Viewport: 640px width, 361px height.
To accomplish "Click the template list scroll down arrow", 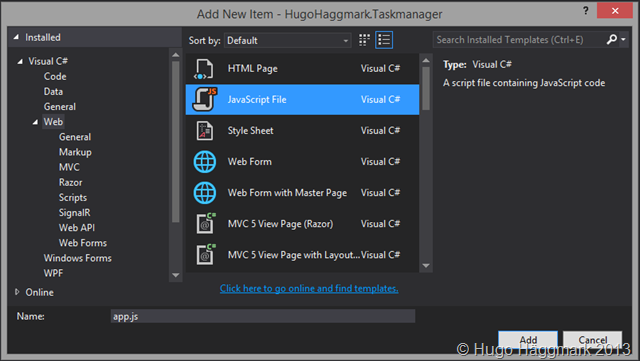I will coord(426,265).
